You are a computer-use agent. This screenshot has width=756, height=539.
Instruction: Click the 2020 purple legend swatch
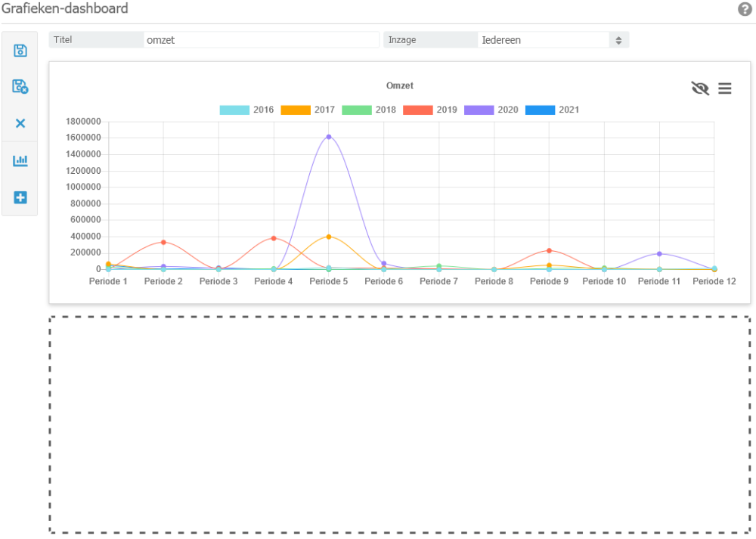coord(479,110)
